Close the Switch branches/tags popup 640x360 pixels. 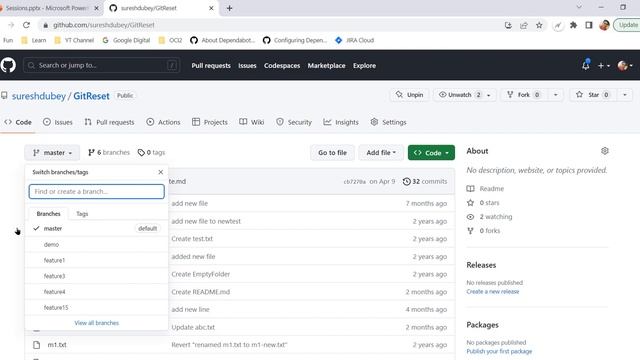(x=160, y=172)
